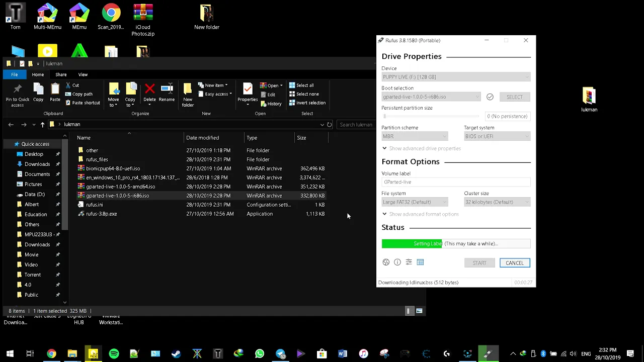644x362 pixels.
Task: Open Spotify from taskbar
Action: (x=114, y=353)
